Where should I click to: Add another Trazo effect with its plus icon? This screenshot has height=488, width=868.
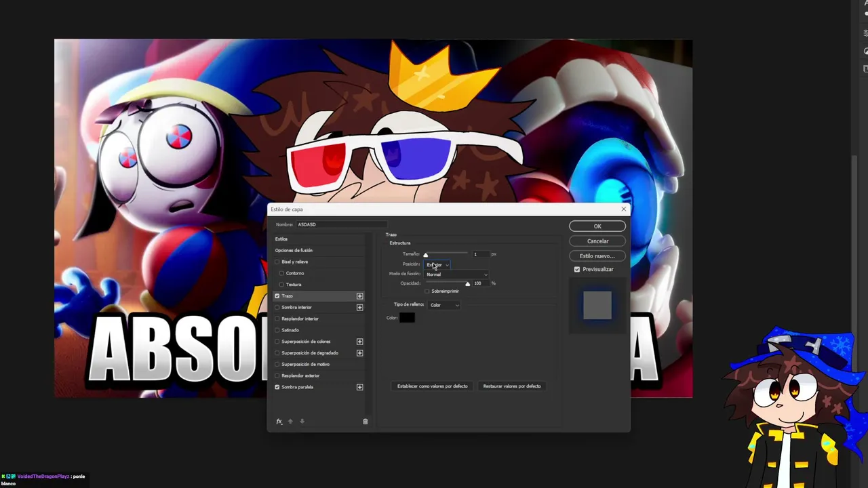click(359, 296)
